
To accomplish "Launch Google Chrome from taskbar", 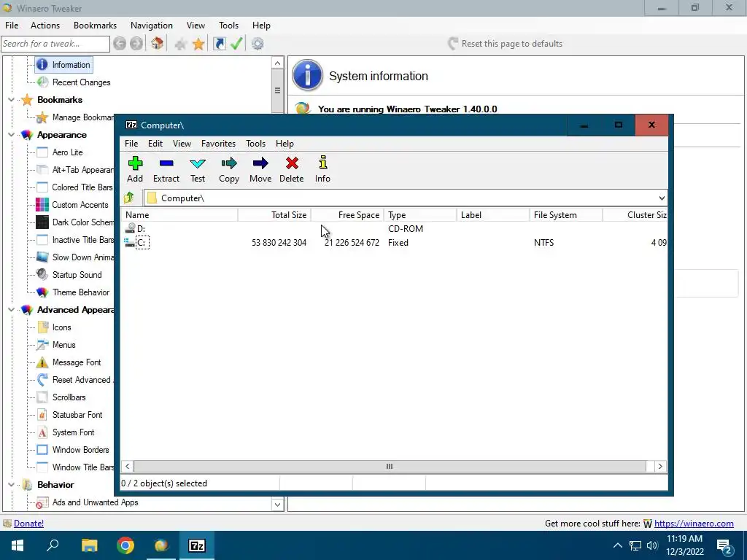I will (125, 545).
